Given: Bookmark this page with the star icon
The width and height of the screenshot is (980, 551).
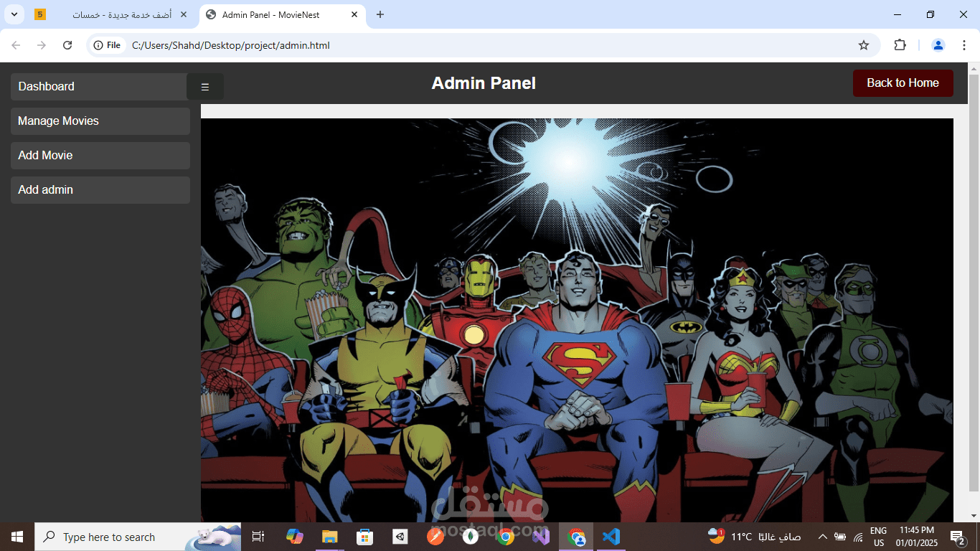Looking at the screenshot, I should [x=864, y=45].
